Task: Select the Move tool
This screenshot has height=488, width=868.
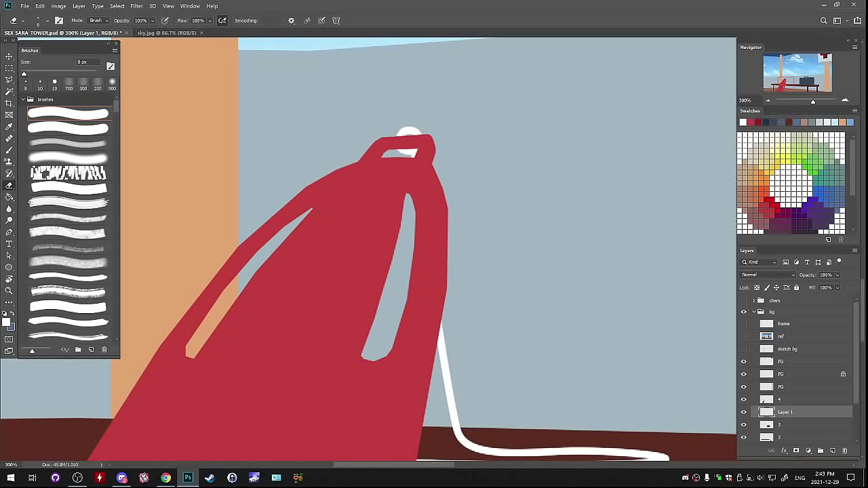Action: (9, 56)
